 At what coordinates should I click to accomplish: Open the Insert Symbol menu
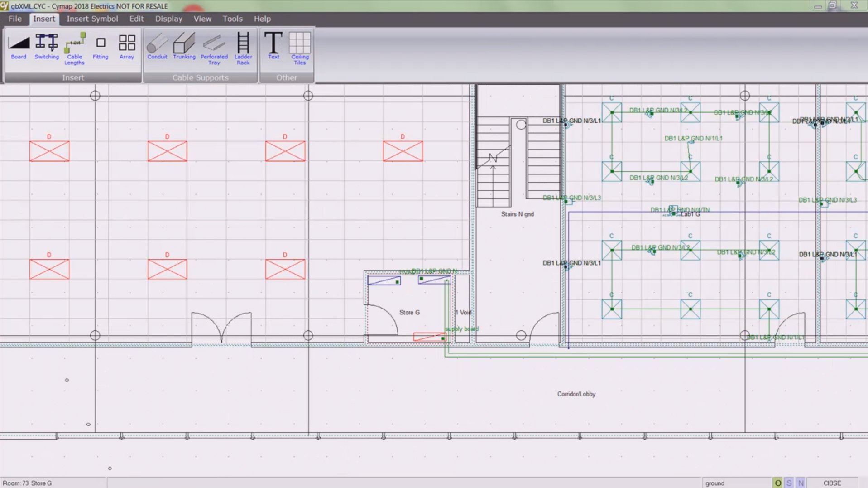92,19
